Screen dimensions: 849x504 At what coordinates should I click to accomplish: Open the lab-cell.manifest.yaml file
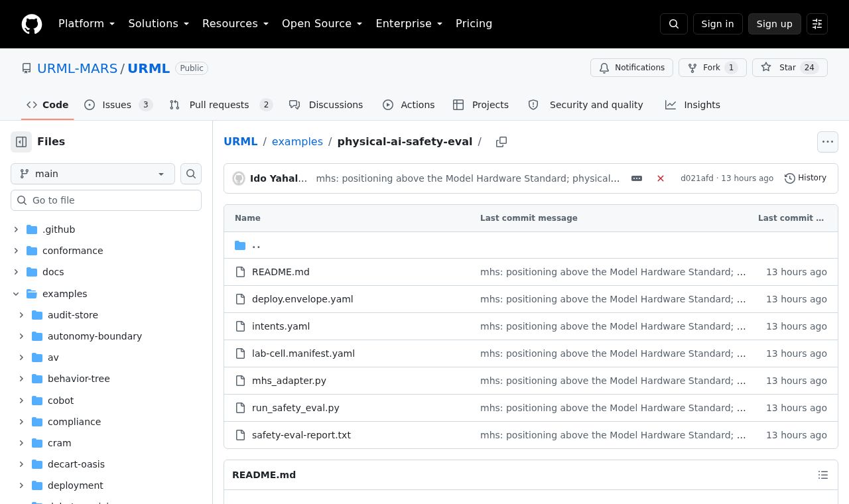tap(303, 353)
